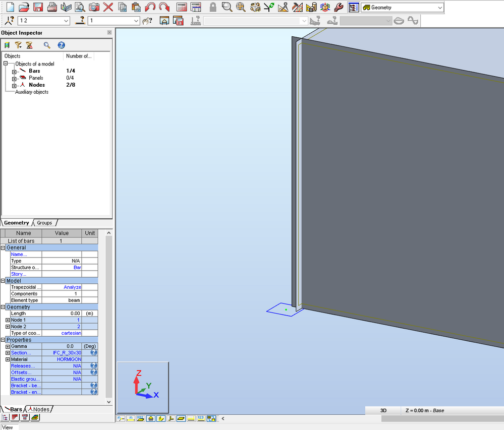
Task: Open the calculator tool on the toolbar
Action: click(x=181, y=7)
